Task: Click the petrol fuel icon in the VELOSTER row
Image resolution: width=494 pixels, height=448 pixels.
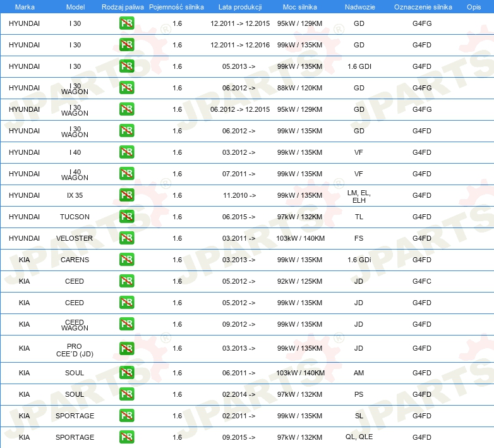Action: [126, 238]
